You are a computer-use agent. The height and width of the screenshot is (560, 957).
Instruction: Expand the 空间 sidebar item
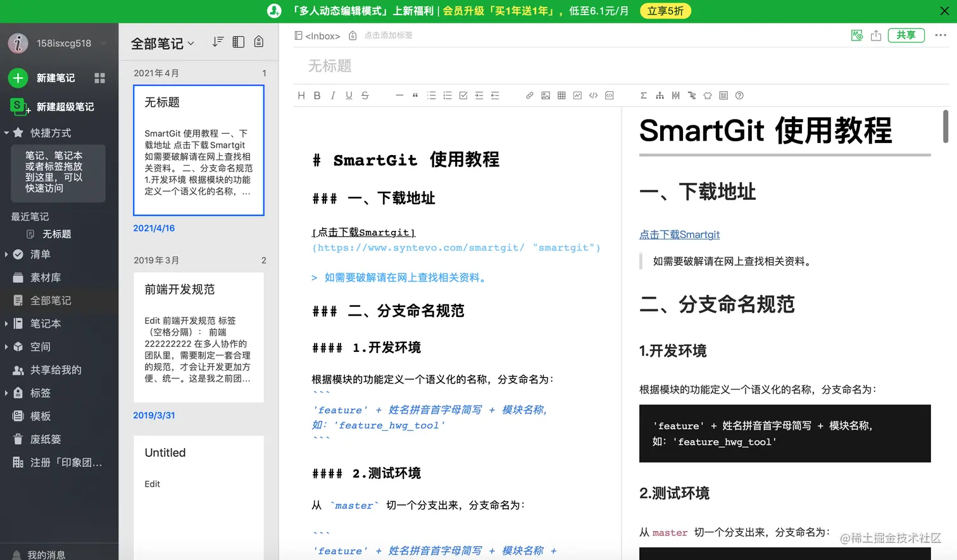point(6,347)
